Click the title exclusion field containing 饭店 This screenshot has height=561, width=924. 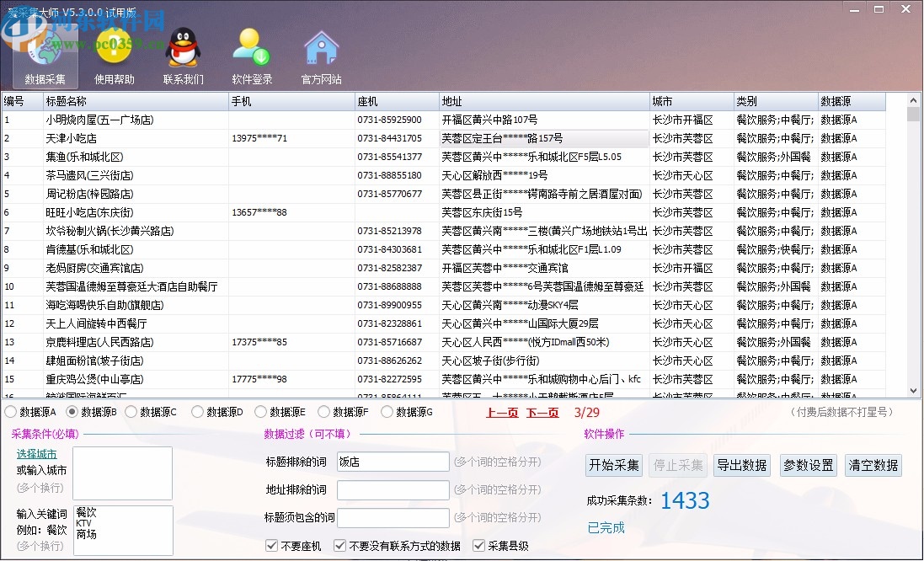click(x=393, y=462)
